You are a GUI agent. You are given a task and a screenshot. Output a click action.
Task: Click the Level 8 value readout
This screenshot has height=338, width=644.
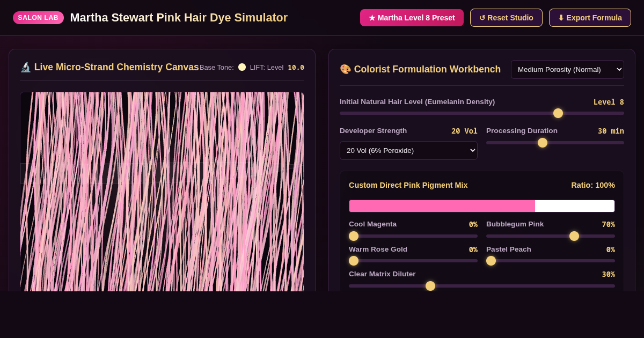coord(609,102)
